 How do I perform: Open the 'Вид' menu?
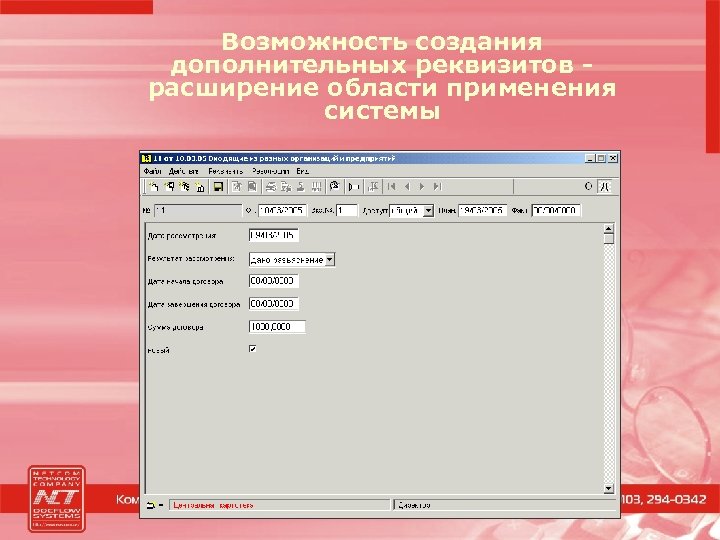click(303, 171)
